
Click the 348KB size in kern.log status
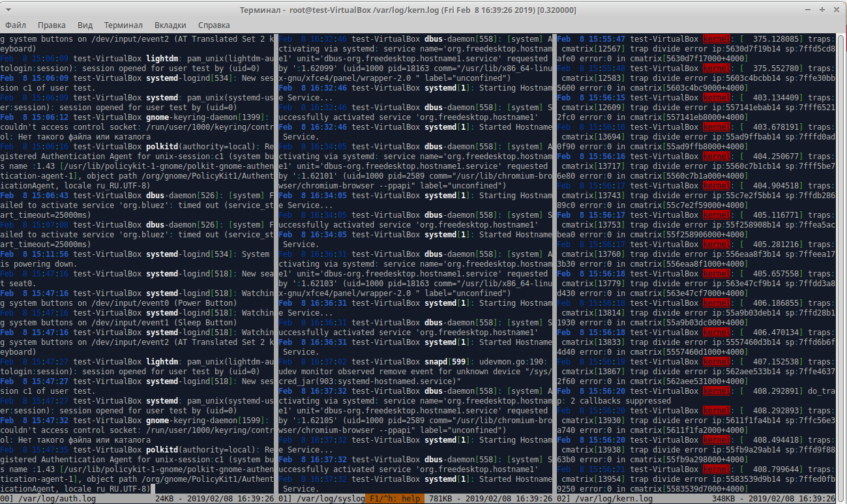[724, 499]
